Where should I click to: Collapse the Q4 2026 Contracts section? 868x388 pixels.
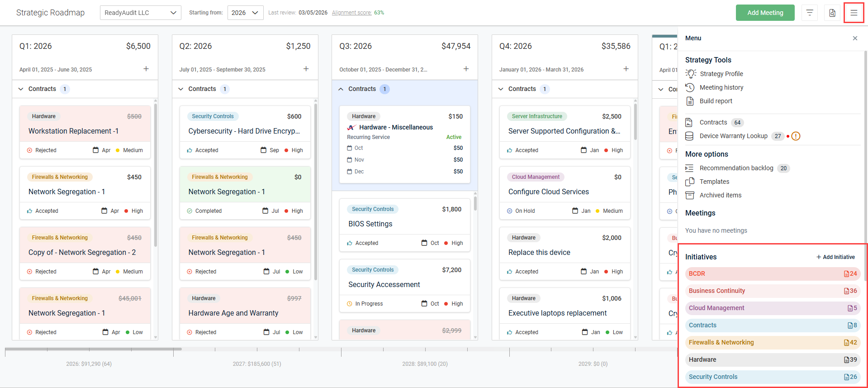[x=501, y=89]
